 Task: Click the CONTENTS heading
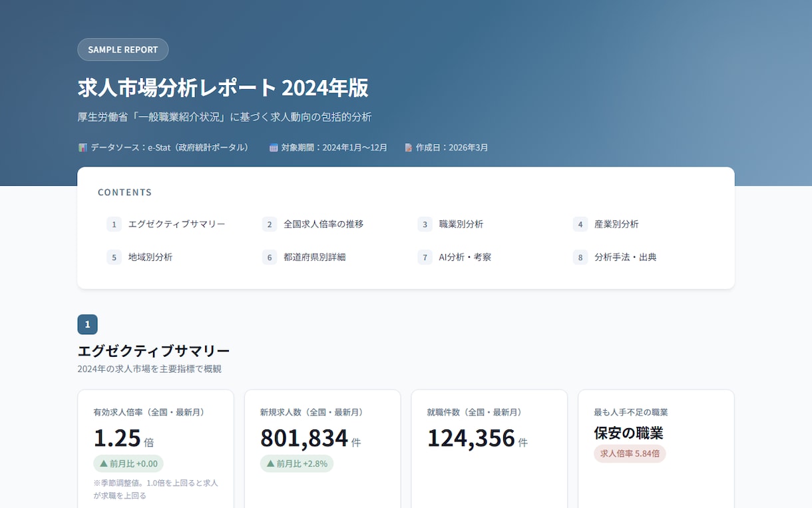125,192
